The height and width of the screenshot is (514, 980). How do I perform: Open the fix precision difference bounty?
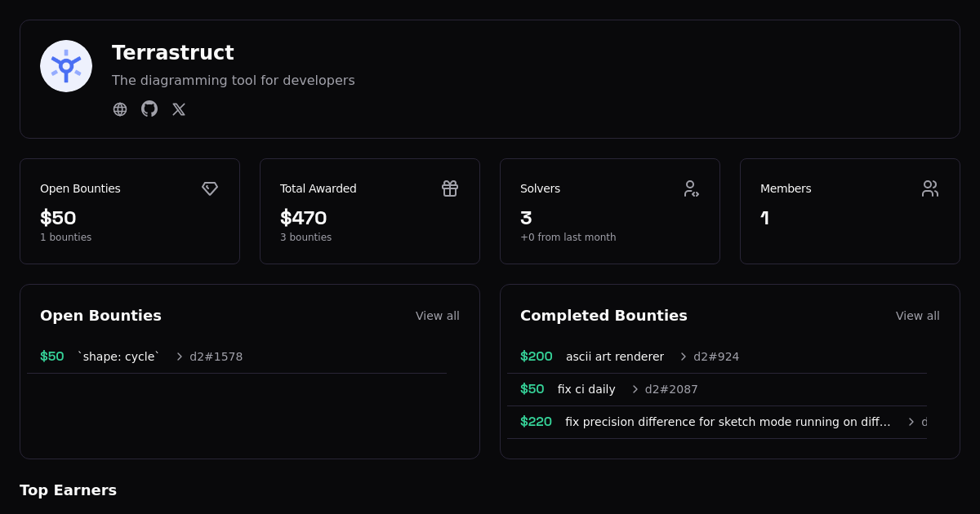727,422
